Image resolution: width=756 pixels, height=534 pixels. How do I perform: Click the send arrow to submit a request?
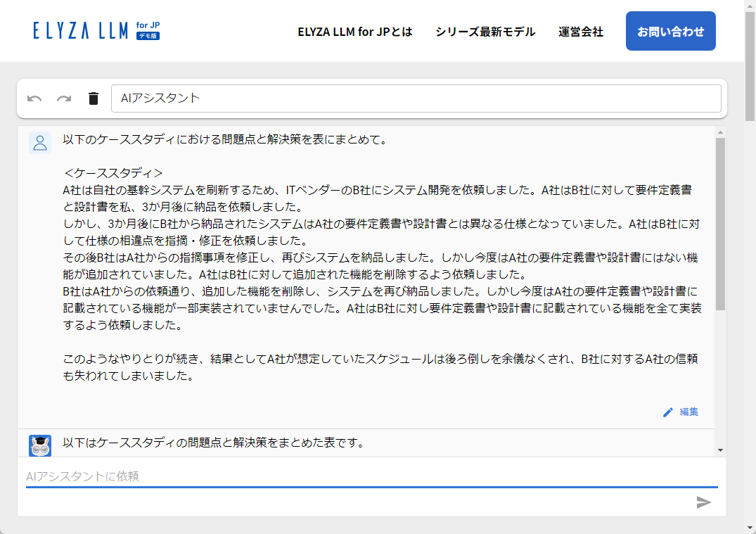pos(704,502)
